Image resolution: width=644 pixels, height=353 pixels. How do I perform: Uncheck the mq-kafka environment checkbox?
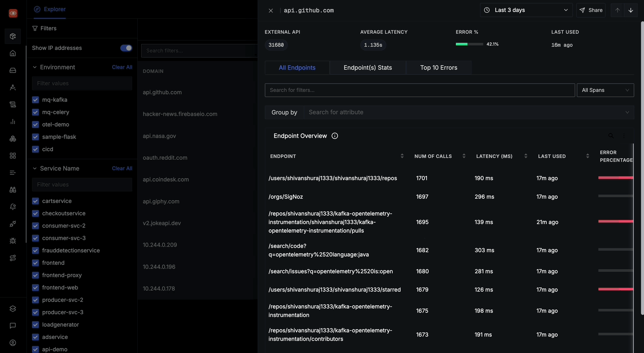pos(35,100)
